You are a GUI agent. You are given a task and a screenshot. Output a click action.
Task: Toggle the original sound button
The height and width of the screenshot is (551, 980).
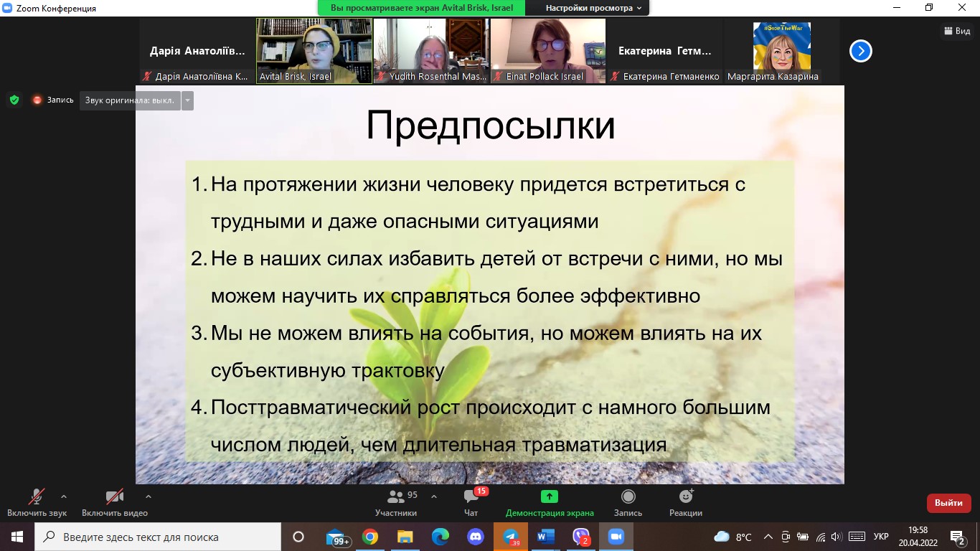point(130,100)
